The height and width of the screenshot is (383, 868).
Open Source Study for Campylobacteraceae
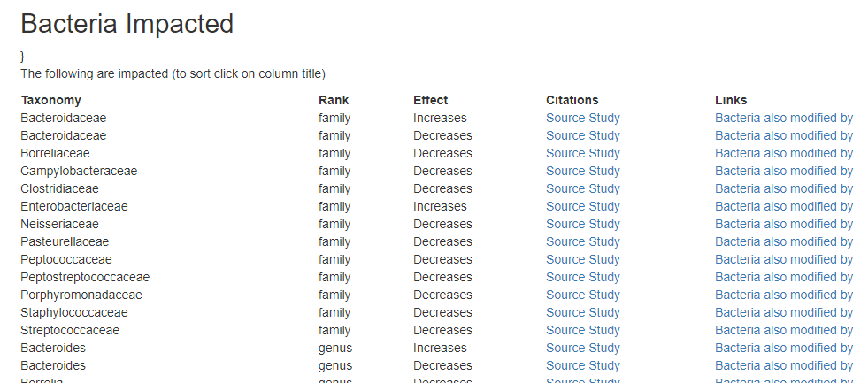[x=582, y=171]
